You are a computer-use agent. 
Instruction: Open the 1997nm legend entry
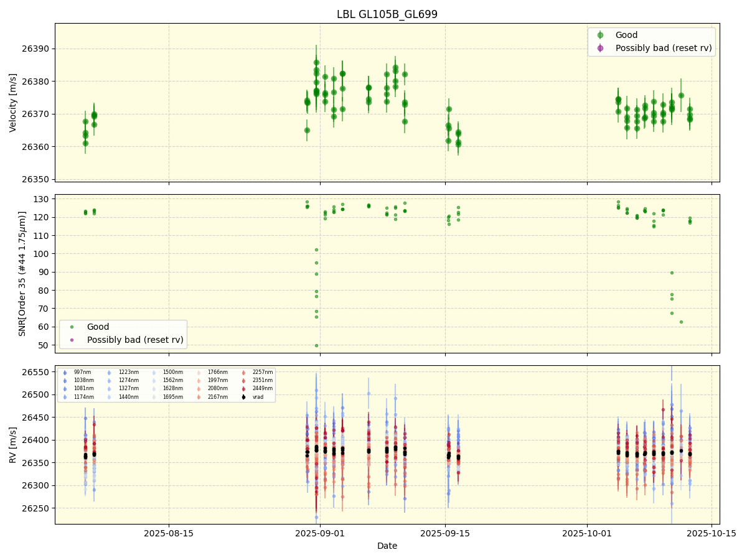(x=199, y=380)
